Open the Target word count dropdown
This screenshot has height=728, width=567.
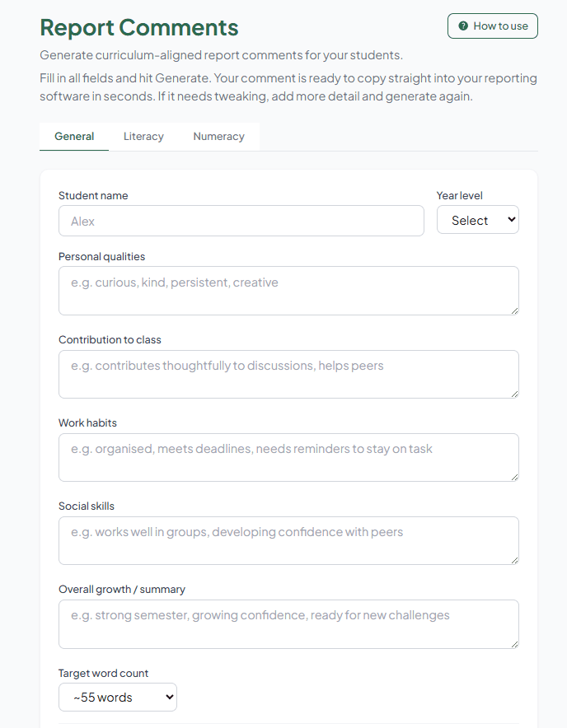click(x=117, y=697)
